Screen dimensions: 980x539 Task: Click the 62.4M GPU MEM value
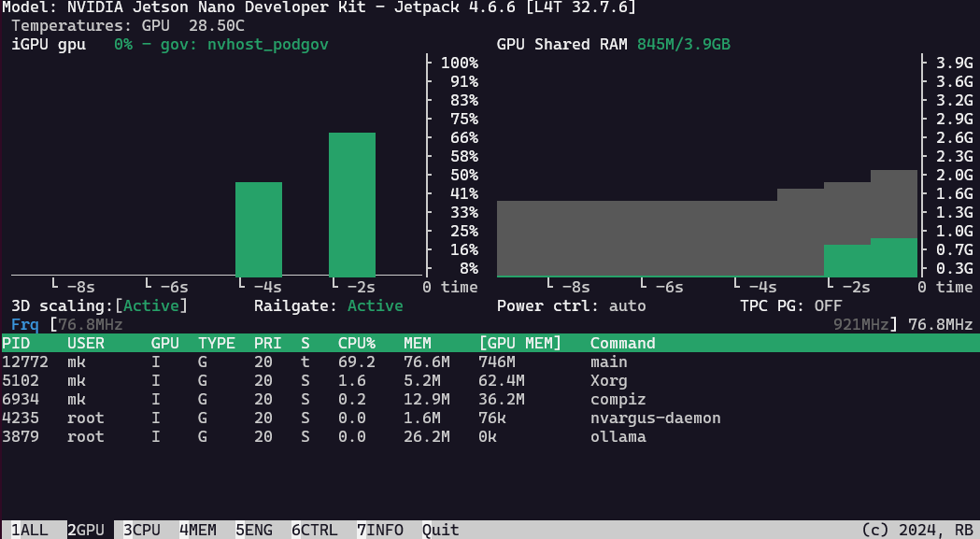pyautogui.click(x=502, y=381)
